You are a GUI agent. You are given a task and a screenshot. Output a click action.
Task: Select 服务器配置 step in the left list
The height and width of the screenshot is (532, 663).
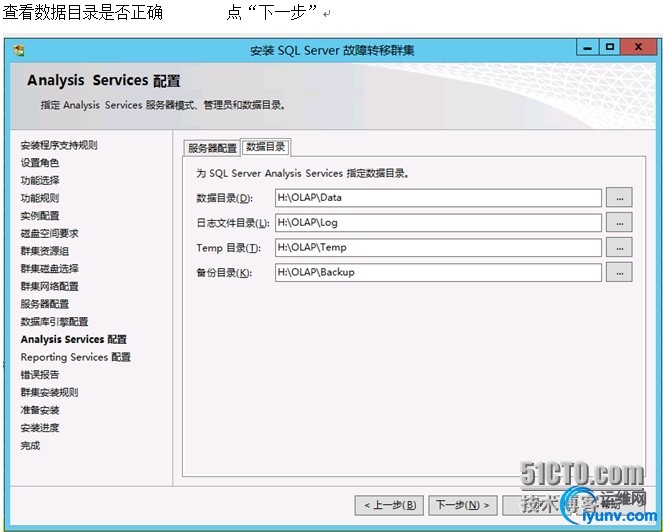[x=44, y=304]
